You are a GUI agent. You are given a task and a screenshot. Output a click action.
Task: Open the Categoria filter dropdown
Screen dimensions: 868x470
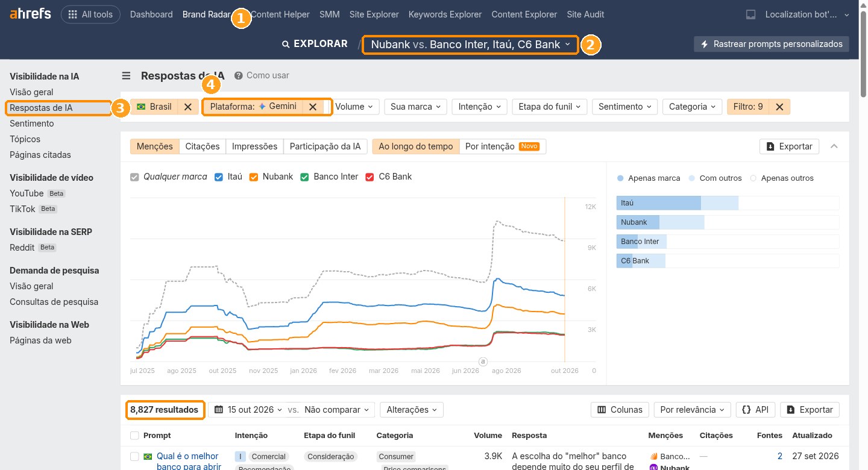[692, 107]
